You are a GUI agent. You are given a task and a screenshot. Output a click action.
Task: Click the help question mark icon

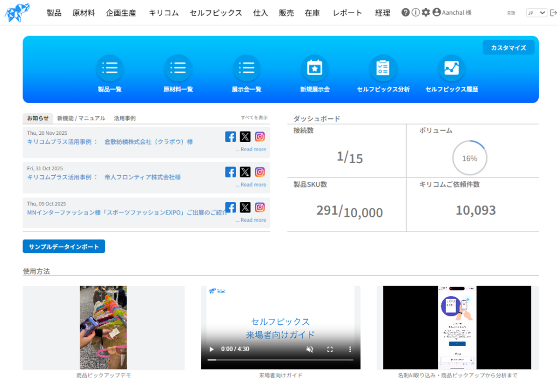(405, 13)
